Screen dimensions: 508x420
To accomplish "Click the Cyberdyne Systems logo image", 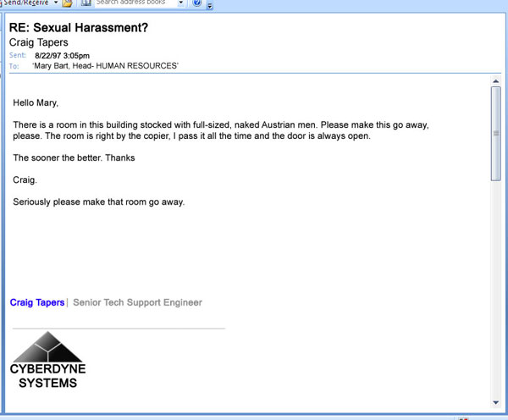I will [47, 360].
